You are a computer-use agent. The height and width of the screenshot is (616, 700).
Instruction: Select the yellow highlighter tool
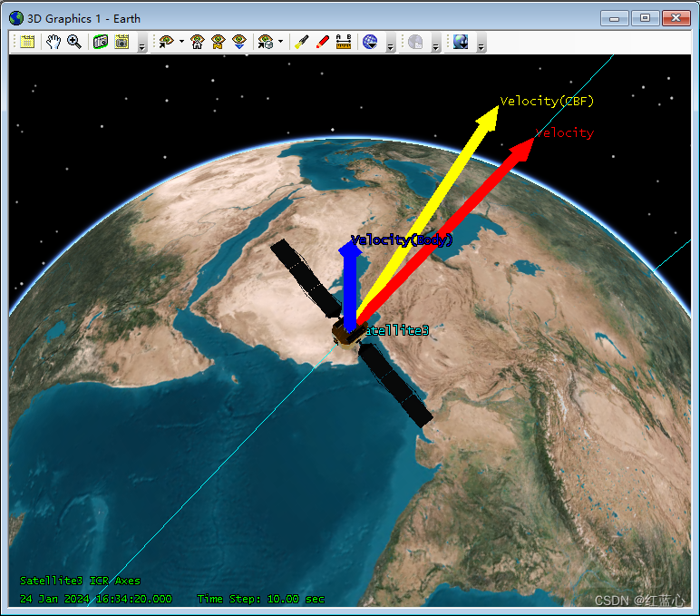point(301,42)
